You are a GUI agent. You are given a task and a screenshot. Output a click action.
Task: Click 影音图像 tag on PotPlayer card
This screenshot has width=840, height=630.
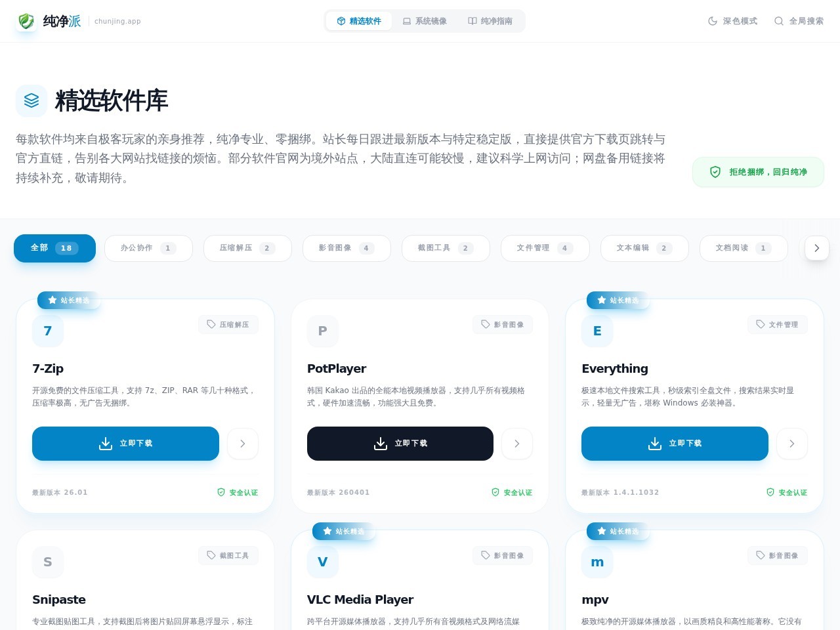503,324
